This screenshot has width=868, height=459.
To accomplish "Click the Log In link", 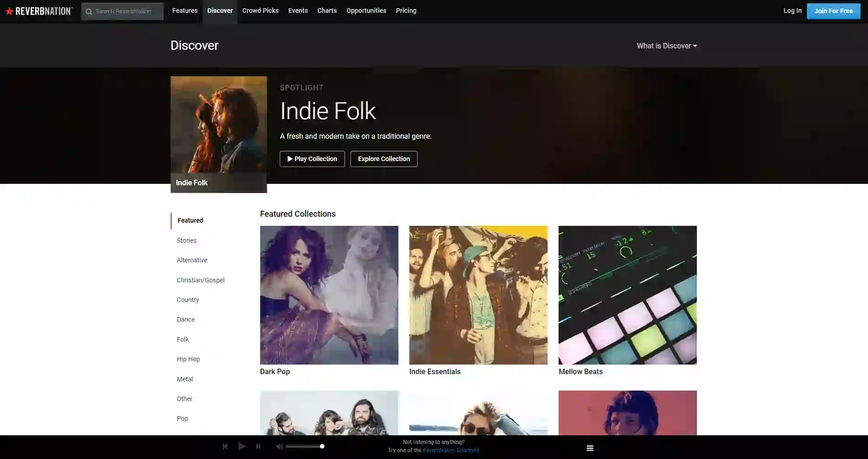I will [x=792, y=10].
